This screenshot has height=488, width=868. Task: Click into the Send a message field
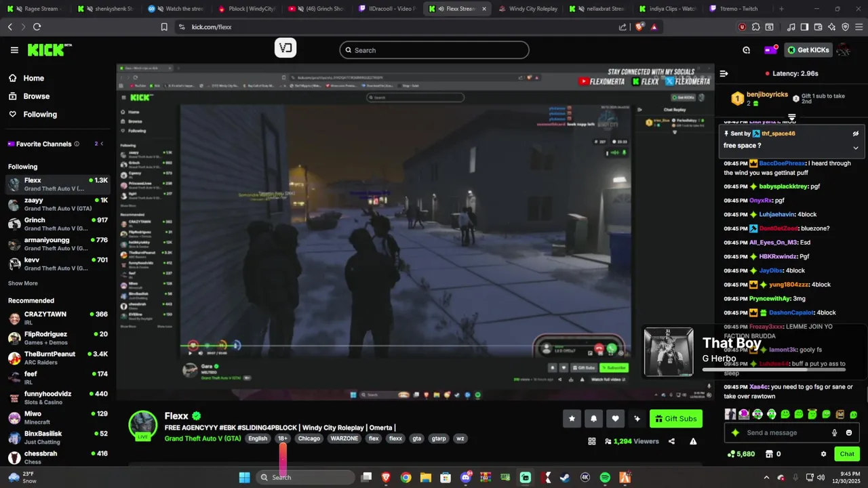coord(786,432)
